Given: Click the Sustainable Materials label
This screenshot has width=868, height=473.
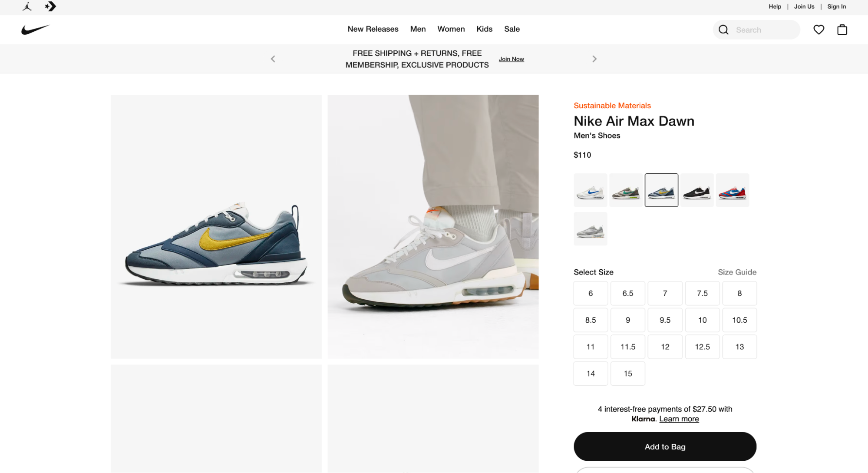Looking at the screenshot, I should (x=612, y=106).
